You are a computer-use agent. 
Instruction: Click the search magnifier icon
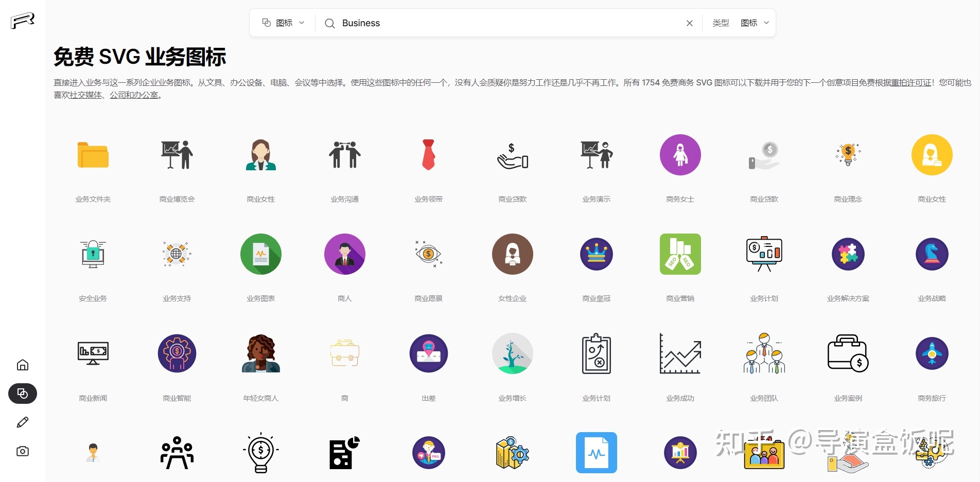point(330,23)
